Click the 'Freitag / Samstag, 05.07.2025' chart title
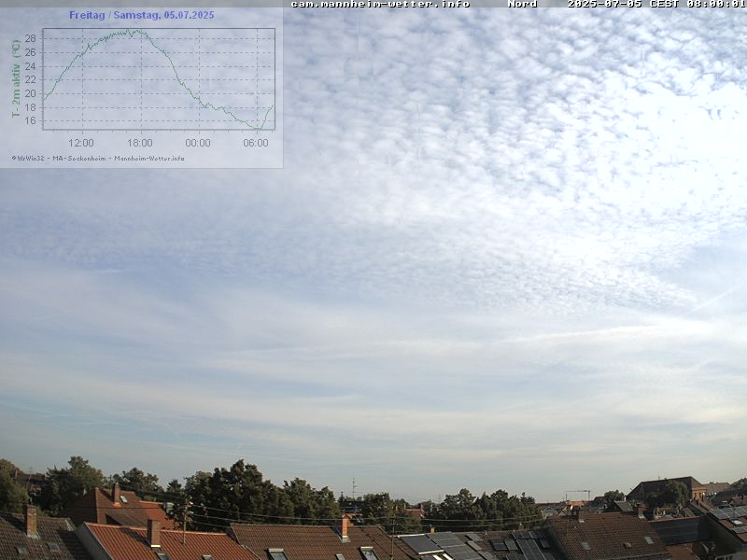 141,15
